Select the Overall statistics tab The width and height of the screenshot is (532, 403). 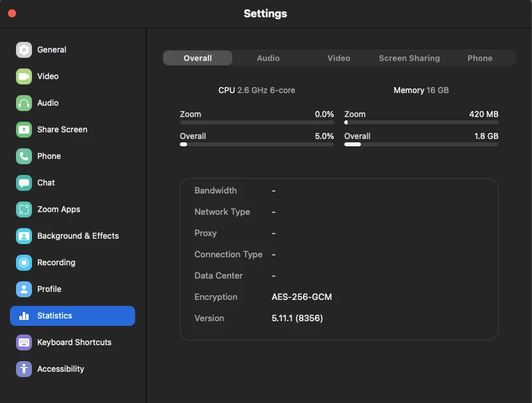pos(198,59)
